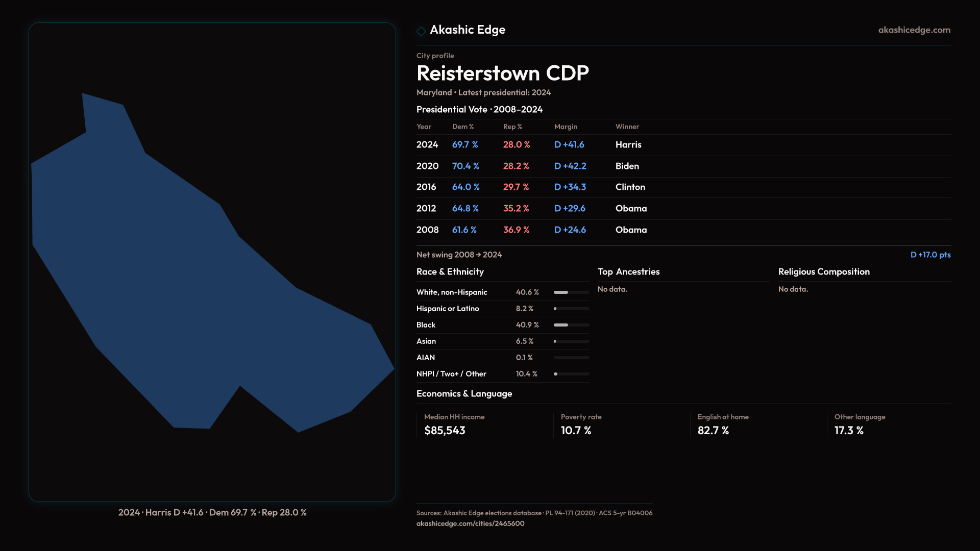Viewport: 980px width, 551px height.
Task: Open the akashicedge.com link in header
Action: point(914,30)
